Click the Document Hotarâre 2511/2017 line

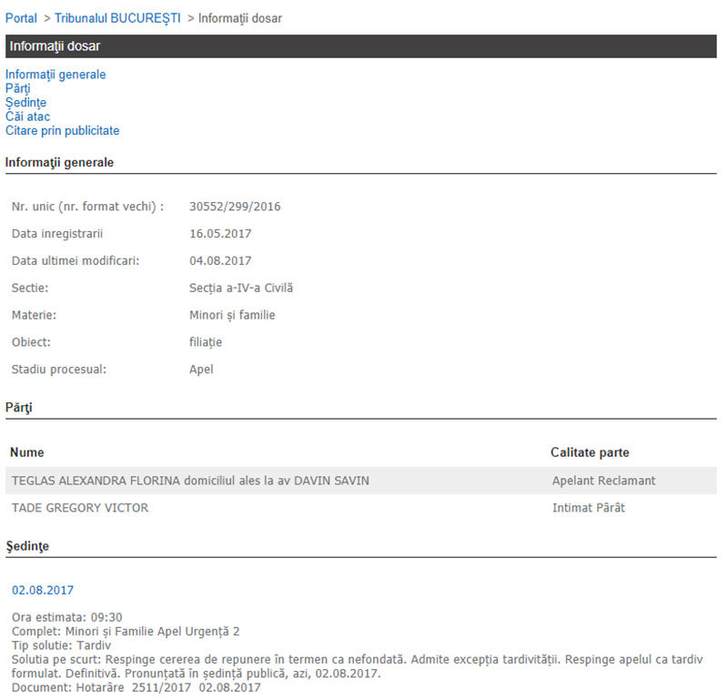136,687
